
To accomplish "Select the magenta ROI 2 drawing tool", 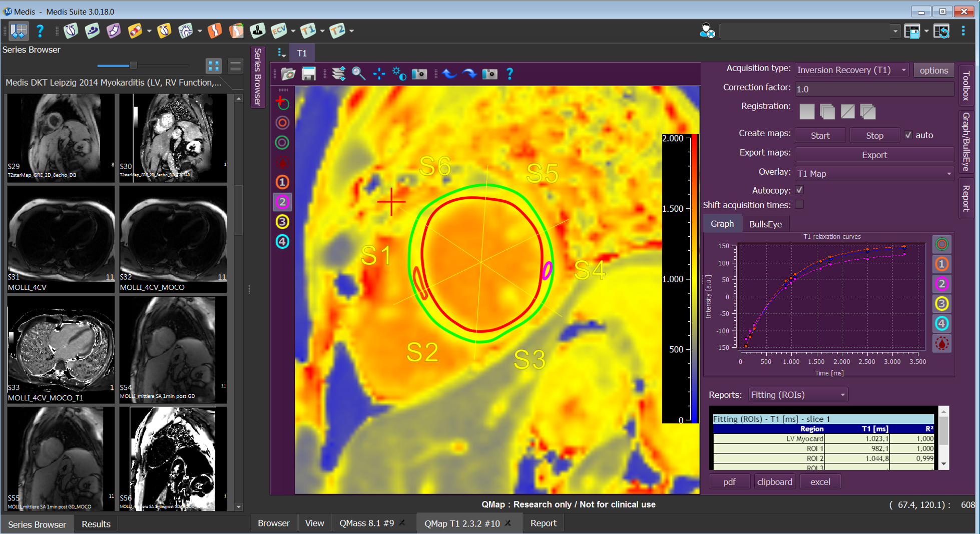I will (x=282, y=202).
